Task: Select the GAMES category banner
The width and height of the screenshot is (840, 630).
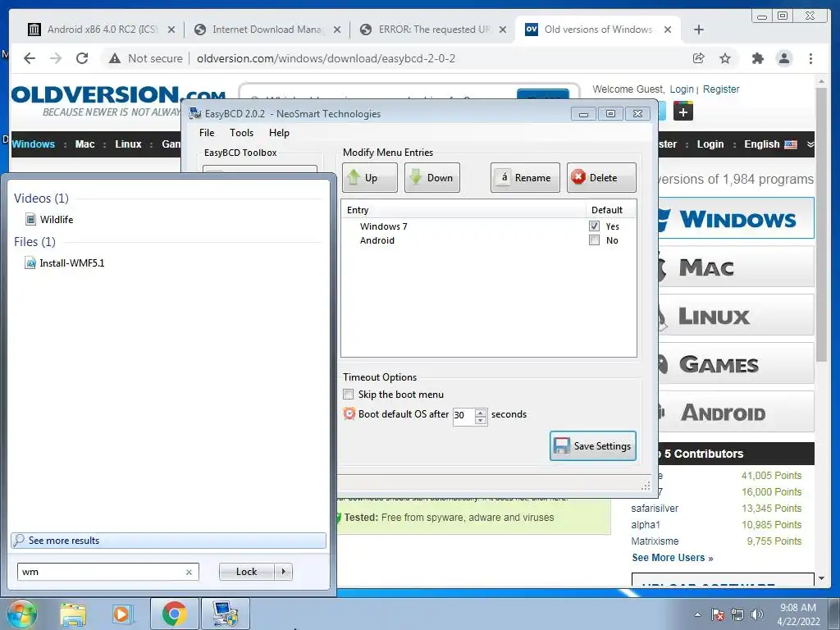Action: 736,364
